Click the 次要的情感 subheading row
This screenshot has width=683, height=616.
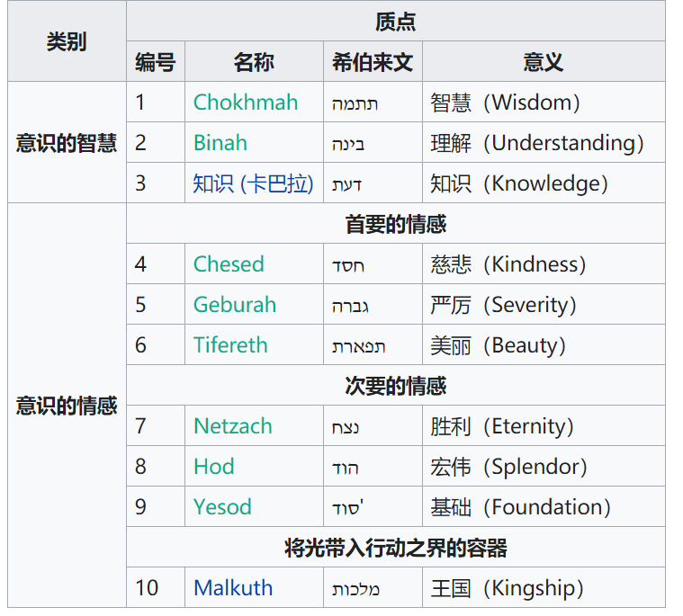point(395,386)
